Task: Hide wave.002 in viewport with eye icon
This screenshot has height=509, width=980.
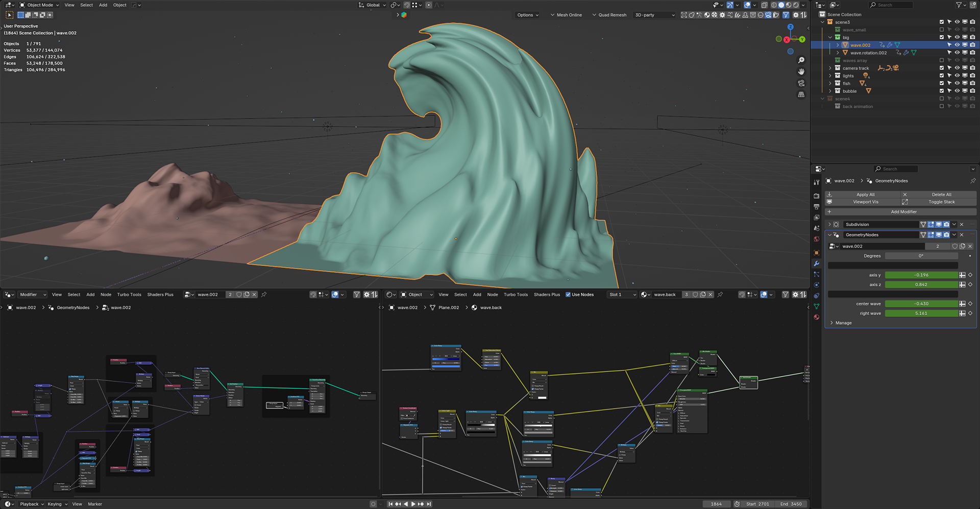Action: [x=957, y=45]
